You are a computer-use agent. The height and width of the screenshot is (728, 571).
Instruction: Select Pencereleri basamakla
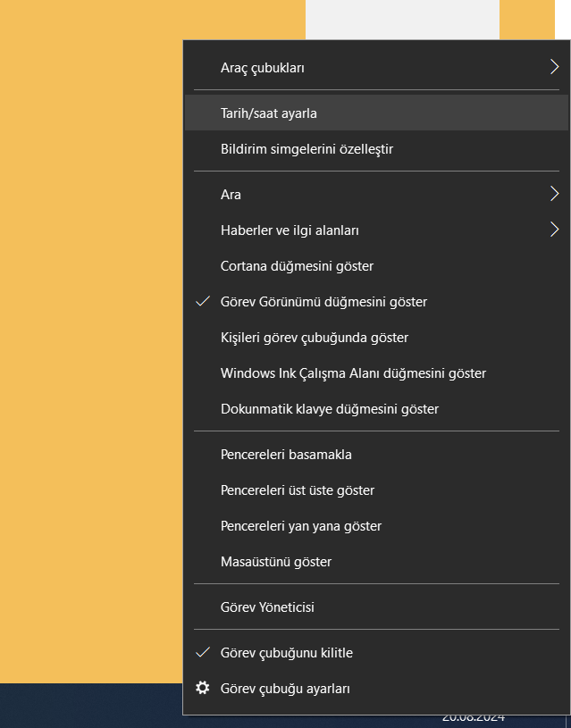click(x=376, y=455)
